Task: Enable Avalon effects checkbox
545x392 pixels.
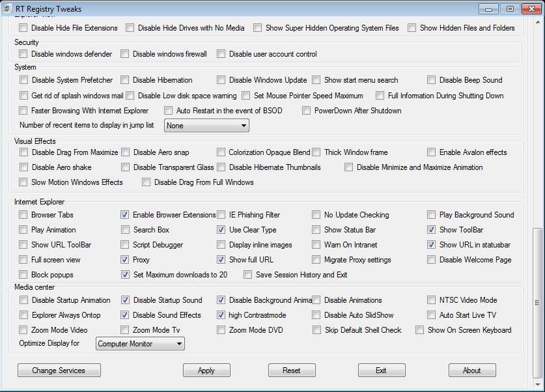Action: 431,152
